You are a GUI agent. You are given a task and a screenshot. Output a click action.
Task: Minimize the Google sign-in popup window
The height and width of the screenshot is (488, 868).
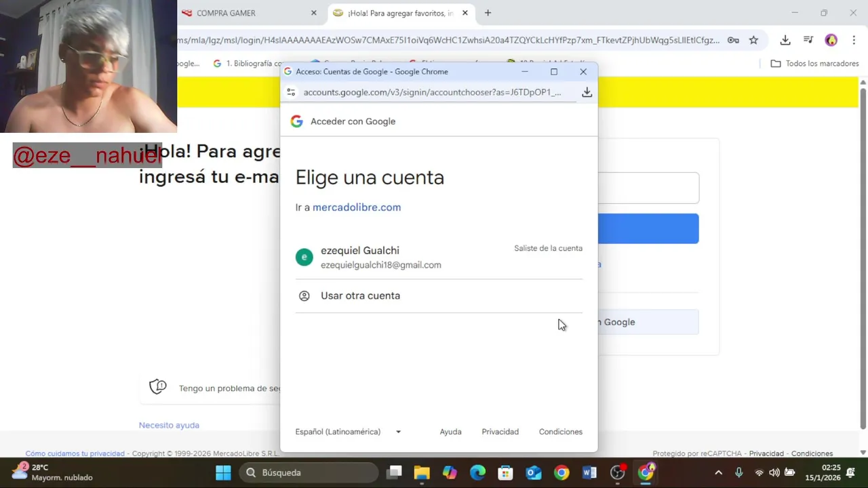click(x=524, y=71)
